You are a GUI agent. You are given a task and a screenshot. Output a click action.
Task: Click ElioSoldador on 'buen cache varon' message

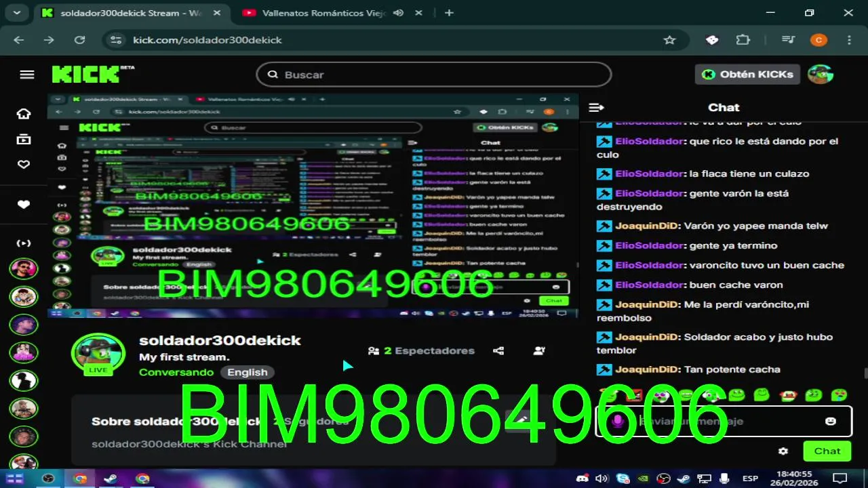650,285
